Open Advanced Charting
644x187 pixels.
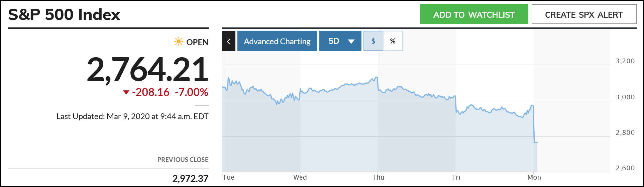(x=277, y=41)
